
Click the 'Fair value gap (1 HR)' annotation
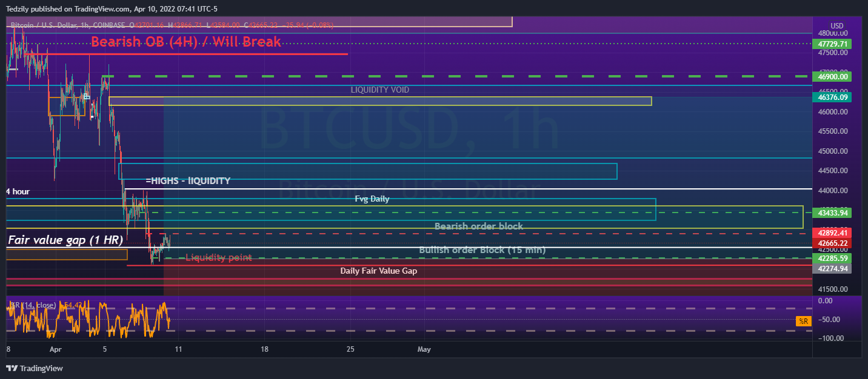65,240
